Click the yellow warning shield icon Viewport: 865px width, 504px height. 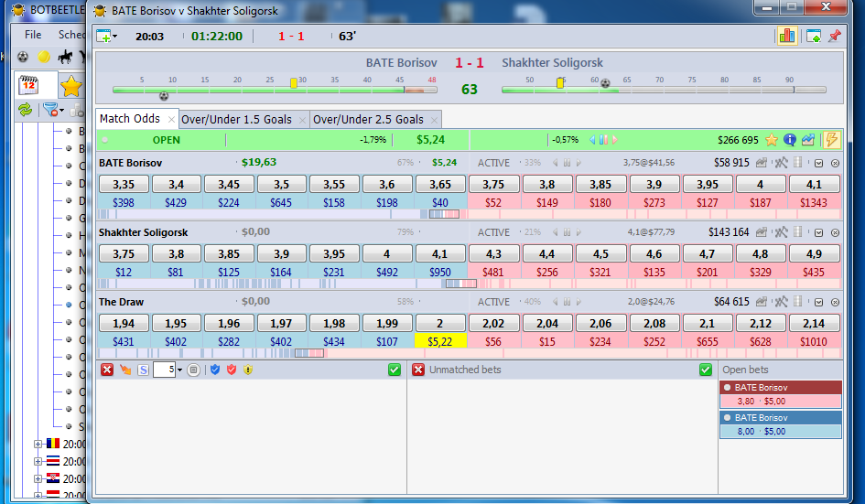(248, 370)
